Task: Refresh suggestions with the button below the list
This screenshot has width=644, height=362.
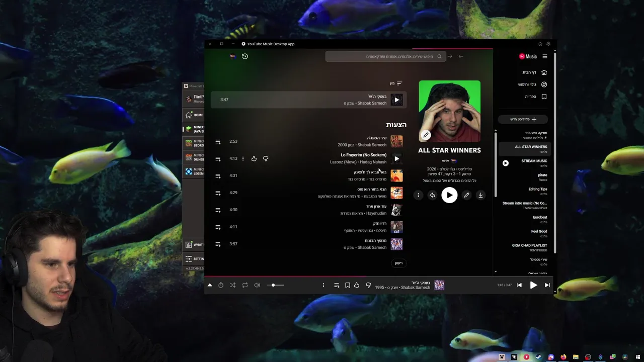Action: pos(398,263)
